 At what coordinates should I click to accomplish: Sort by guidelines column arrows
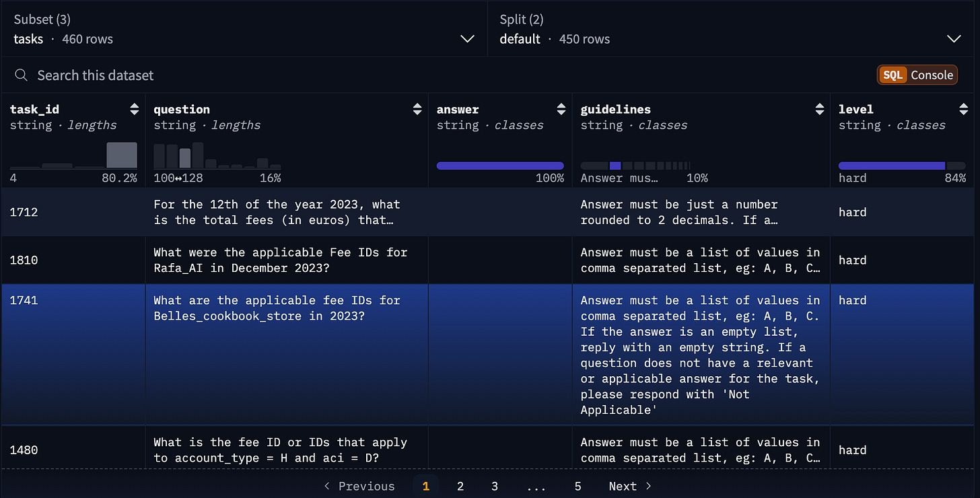[x=819, y=109]
